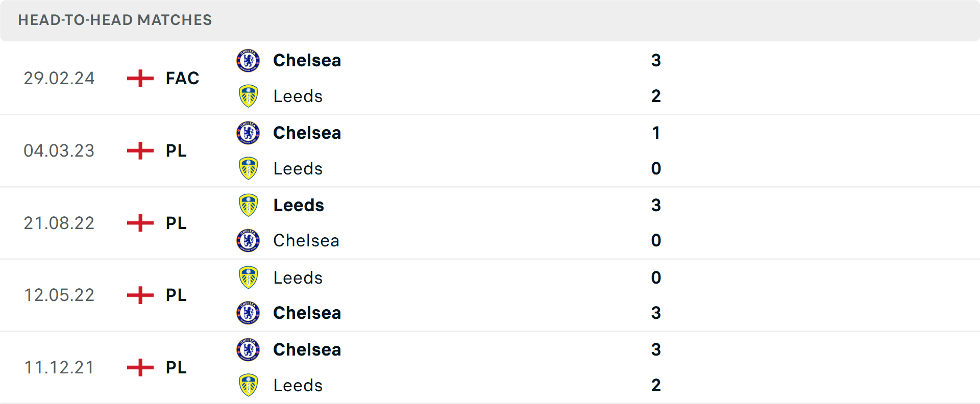Image resolution: width=980 pixels, height=404 pixels.
Task: Click England flag in 21.08.22 row
Action: pyautogui.click(x=140, y=223)
